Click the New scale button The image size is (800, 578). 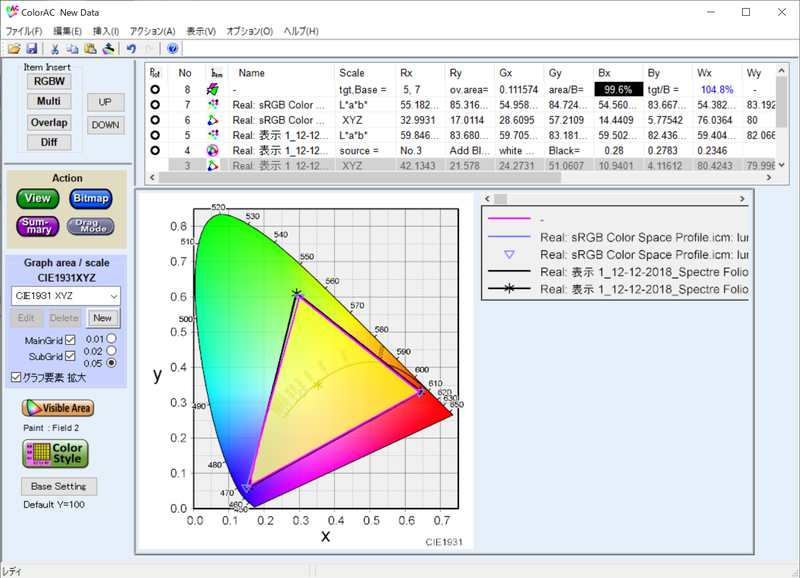click(x=101, y=317)
